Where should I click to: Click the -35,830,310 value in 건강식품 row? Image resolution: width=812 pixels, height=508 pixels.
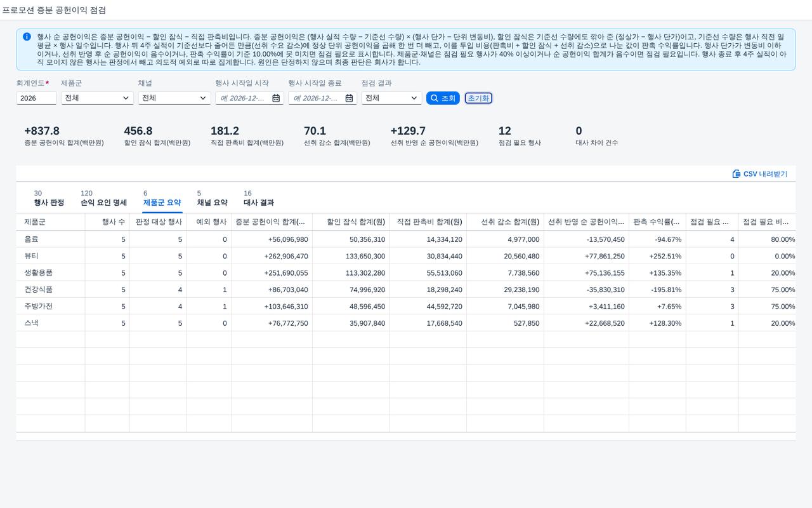(605, 290)
